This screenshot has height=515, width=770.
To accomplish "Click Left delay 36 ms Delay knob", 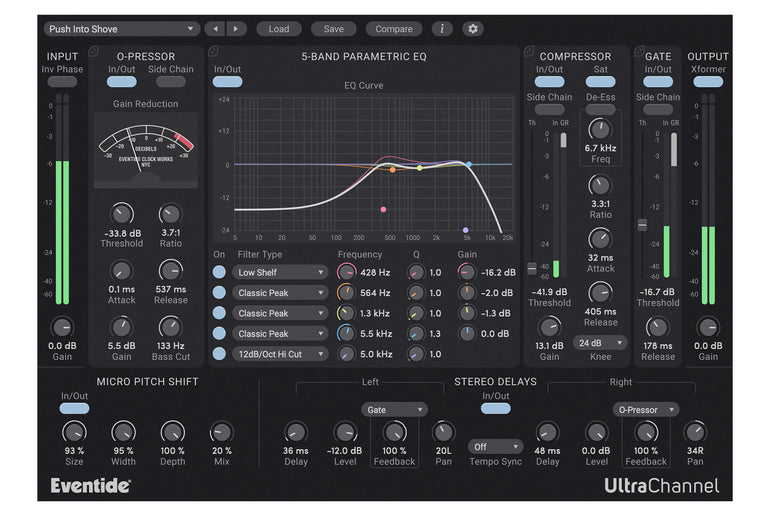I will (x=296, y=432).
